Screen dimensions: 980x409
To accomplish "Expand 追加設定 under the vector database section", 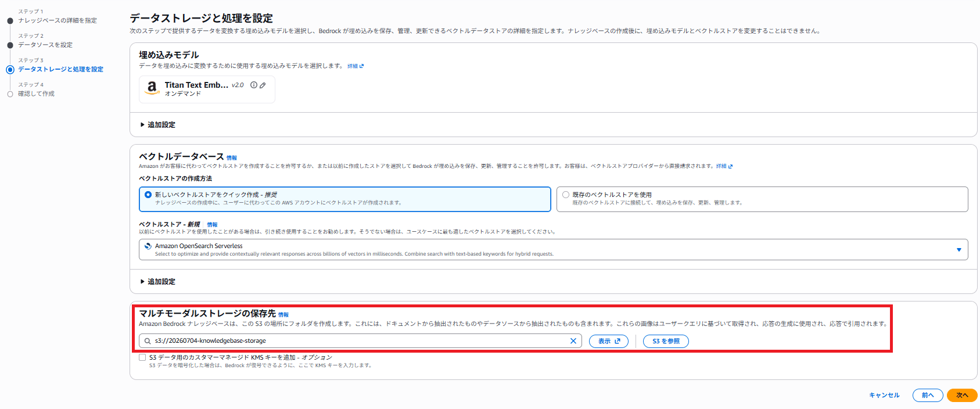I will tap(157, 282).
